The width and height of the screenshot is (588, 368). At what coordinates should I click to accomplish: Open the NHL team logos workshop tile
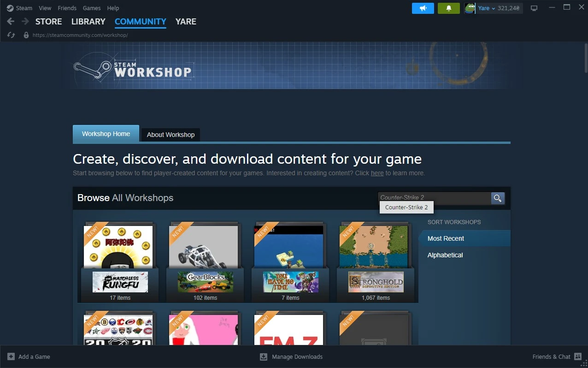(x=118, y=330)
